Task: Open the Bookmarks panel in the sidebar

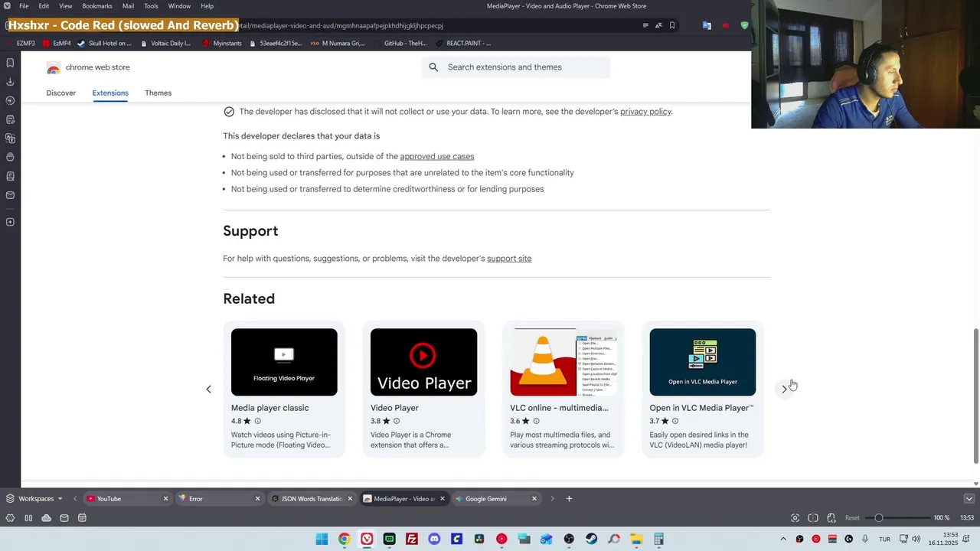Action: (10, 63)
